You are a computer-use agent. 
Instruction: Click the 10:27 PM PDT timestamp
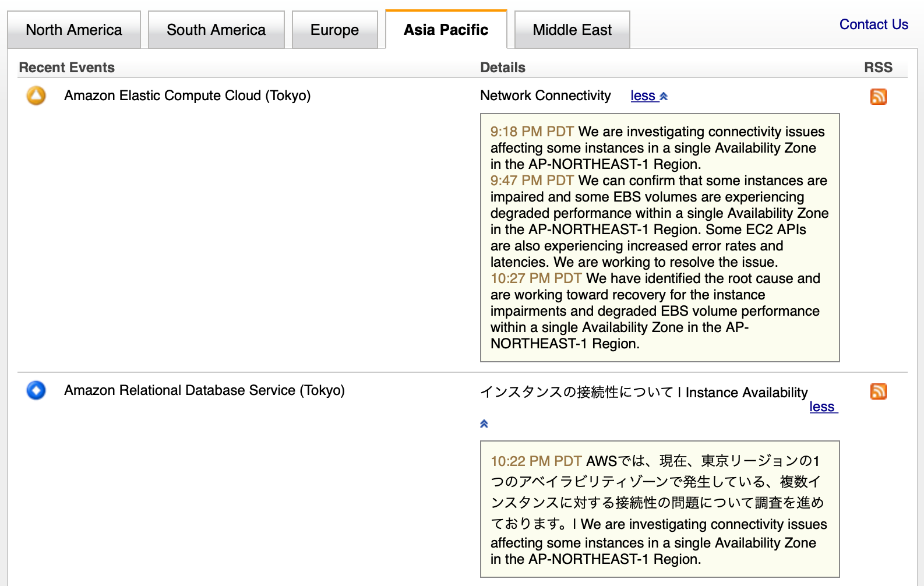(536, 278)
